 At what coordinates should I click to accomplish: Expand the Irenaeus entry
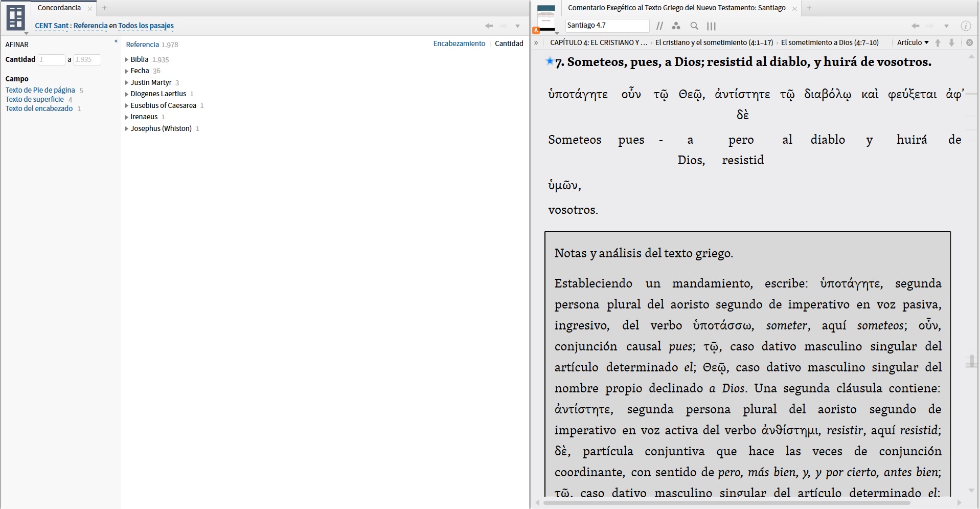click(x=127, y=117)
